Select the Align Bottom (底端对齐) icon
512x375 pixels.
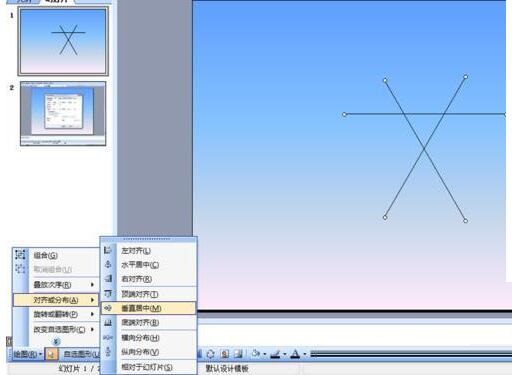(108, 322)
